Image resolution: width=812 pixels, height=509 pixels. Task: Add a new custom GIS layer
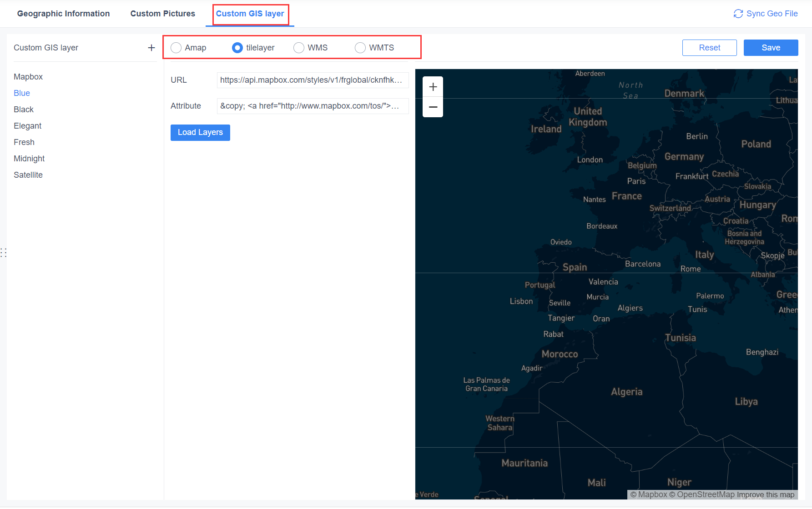(151, 48)
